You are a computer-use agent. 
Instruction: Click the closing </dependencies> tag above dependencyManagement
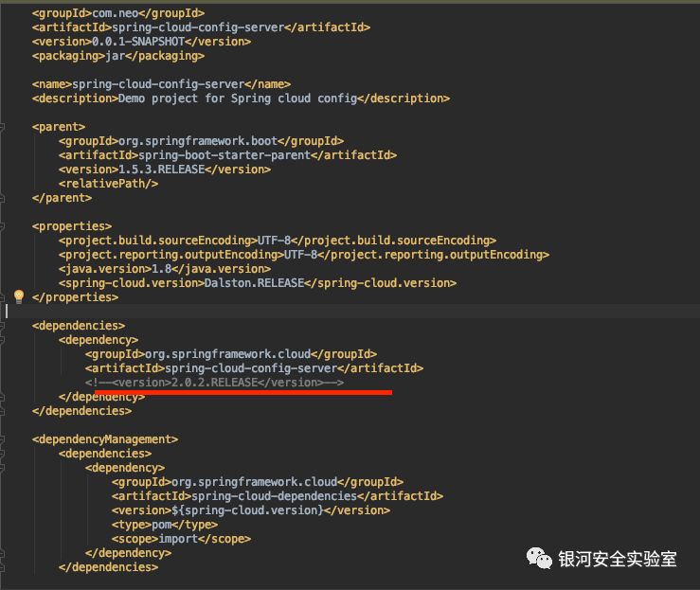point(81,411)
